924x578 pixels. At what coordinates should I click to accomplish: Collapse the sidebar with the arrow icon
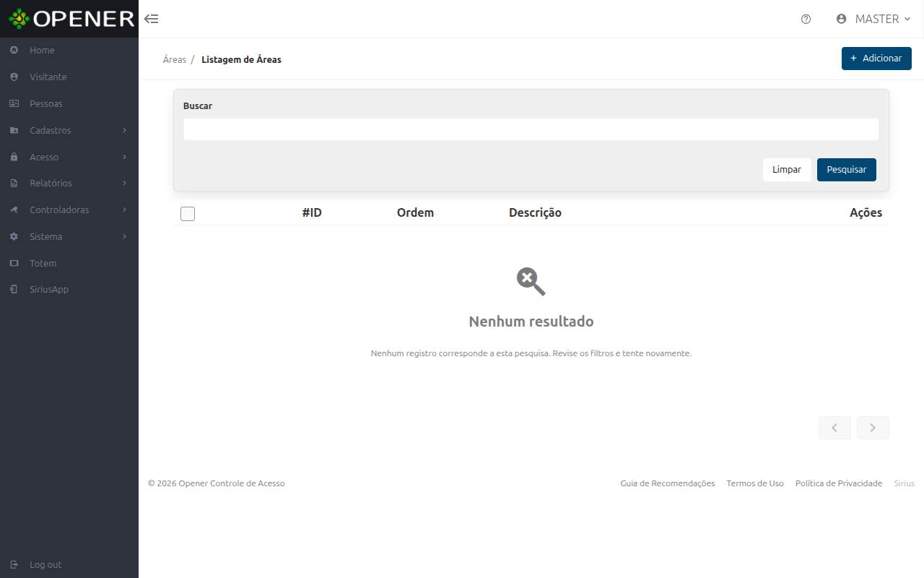tap(152, 19)
